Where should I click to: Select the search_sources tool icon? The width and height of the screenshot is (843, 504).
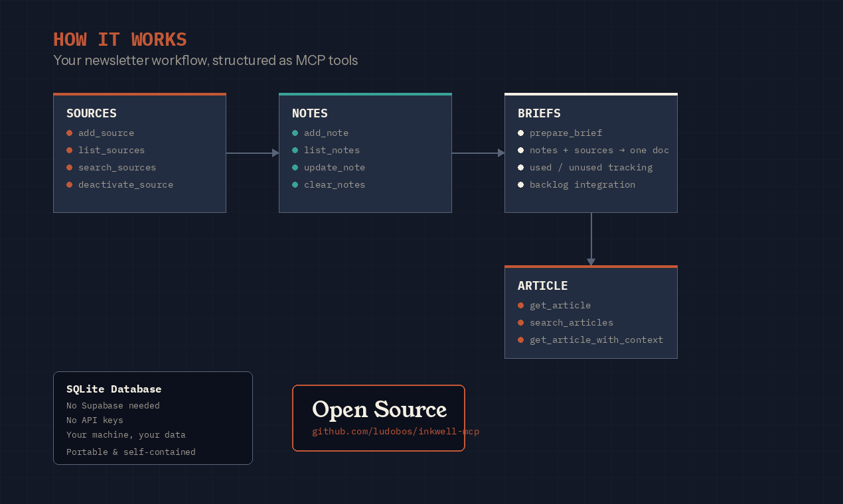click(x=69, y=167)
